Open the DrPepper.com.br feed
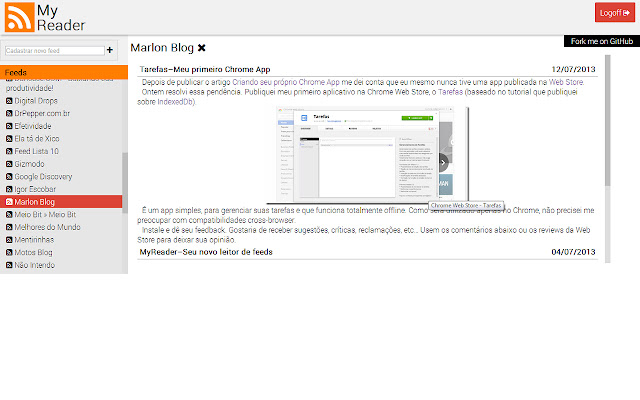The height and width of the screenshot is (400, 640). [42, 113]
